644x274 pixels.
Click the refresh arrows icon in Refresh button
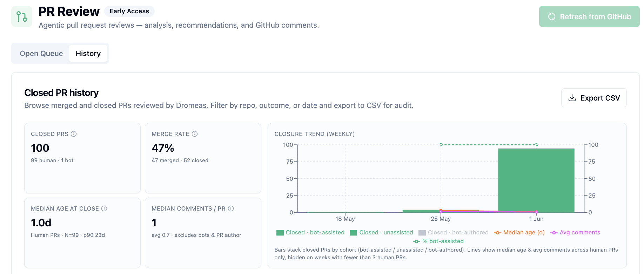click(x=552, y=16)
